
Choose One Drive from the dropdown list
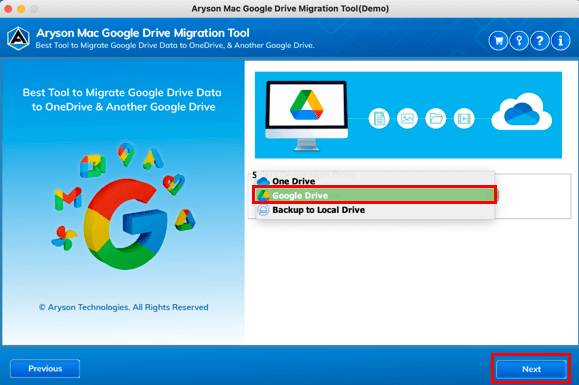[375, 181]
